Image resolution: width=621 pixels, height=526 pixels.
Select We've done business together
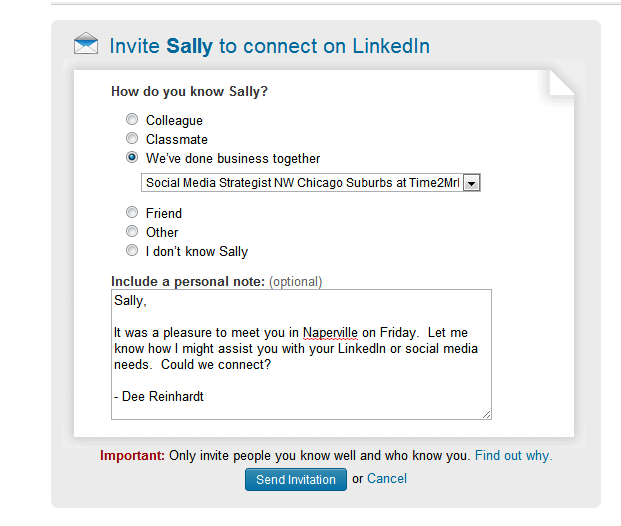(132, 157)
